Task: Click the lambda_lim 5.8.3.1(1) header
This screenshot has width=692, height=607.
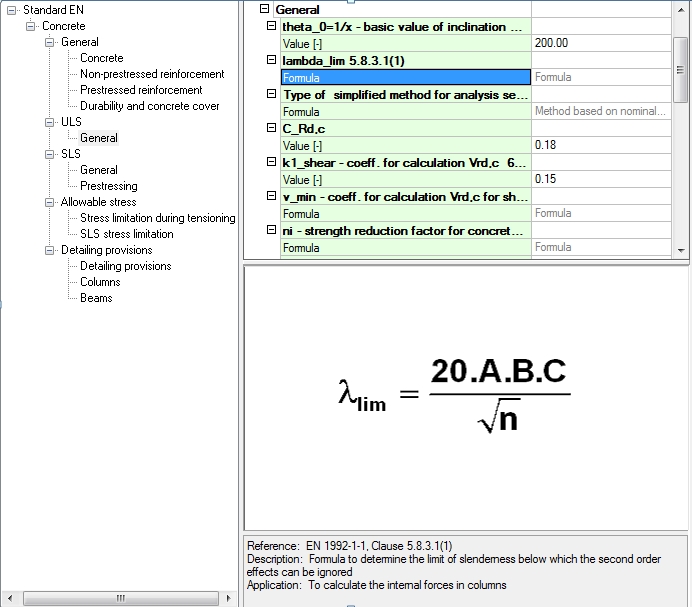Action: [343, 61]
